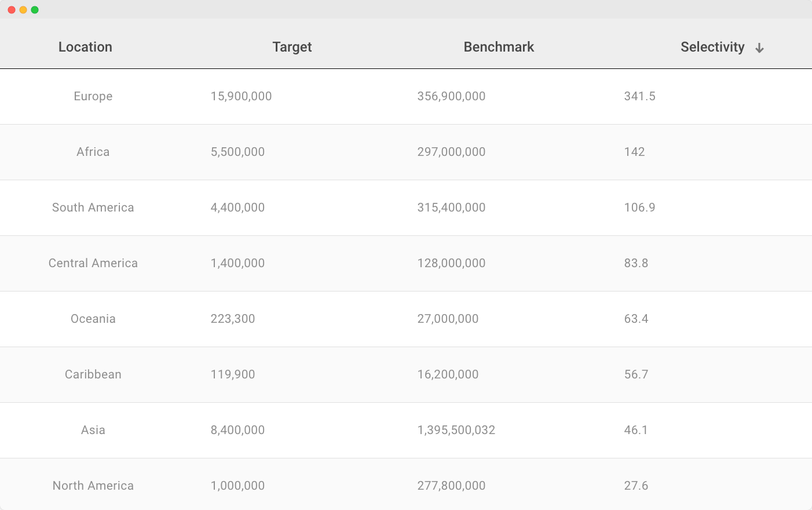Select the 341.5 selectivity value
The width and height of the screenshot is (812, 510).
(x=639, y=96)
